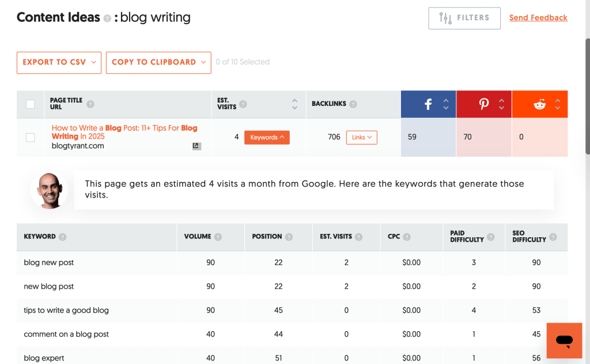The width and height of the screenshot is (590, 364).
Task: Click the help icon beside VOLUME header
Action: (x=218, y=237)
